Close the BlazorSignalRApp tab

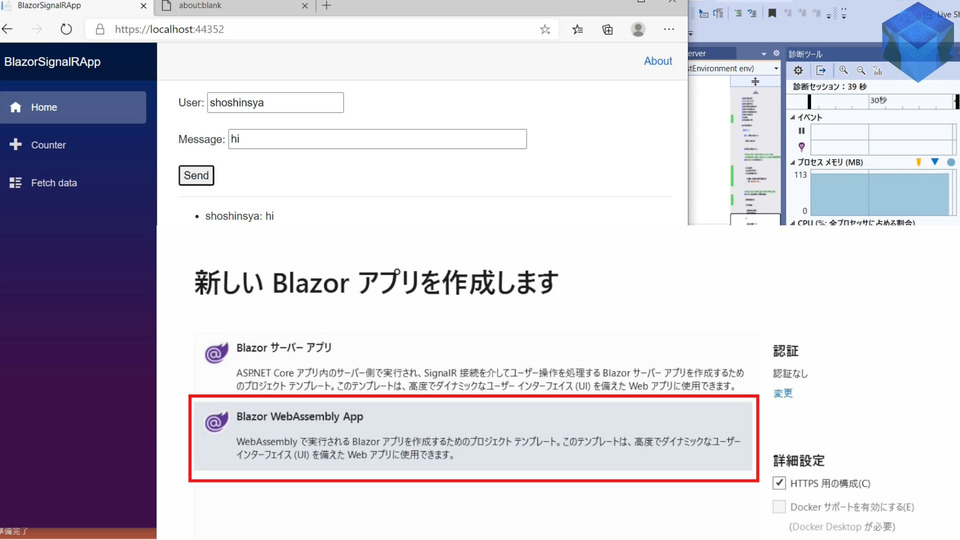(143, 6)
